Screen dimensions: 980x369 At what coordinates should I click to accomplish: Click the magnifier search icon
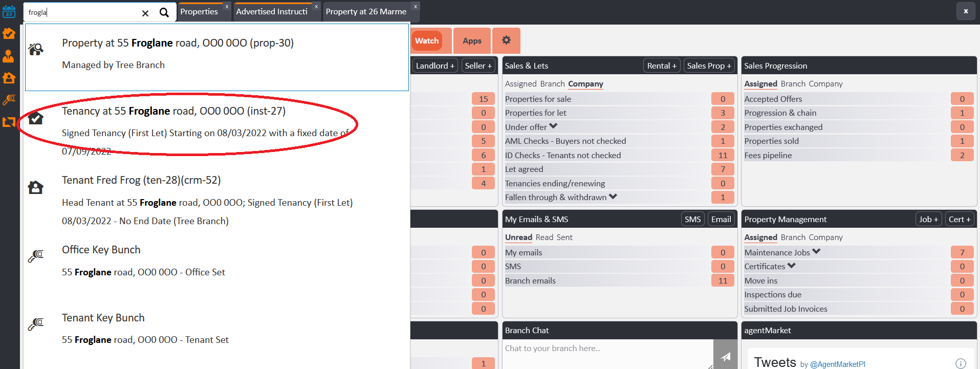click(164, 12)
